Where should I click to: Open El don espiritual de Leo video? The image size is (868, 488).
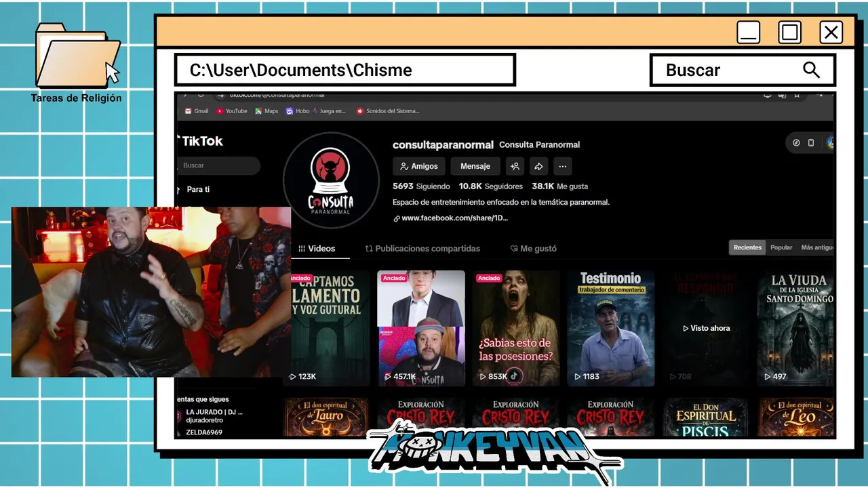click(797, 418)
